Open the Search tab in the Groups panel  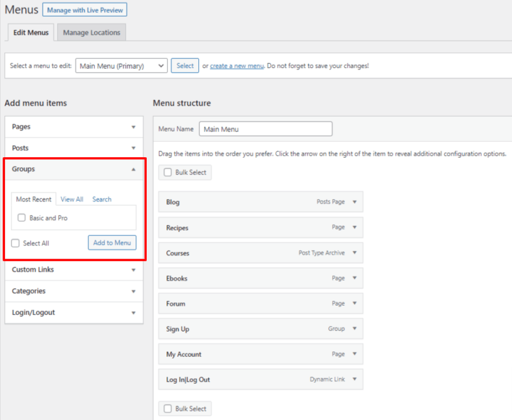pyautogui.click(x=101, y=199)
